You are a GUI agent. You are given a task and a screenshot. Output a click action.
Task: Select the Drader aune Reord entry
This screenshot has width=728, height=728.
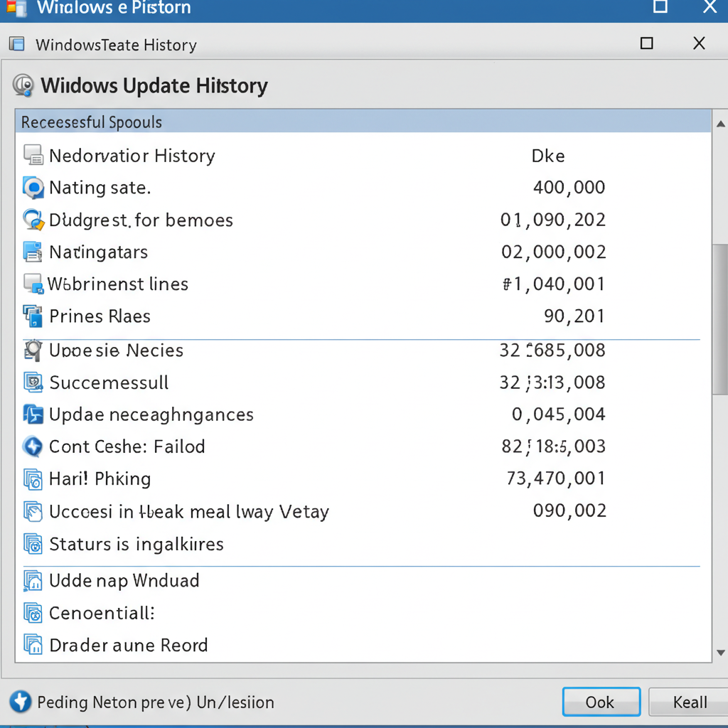click(128, 645)
